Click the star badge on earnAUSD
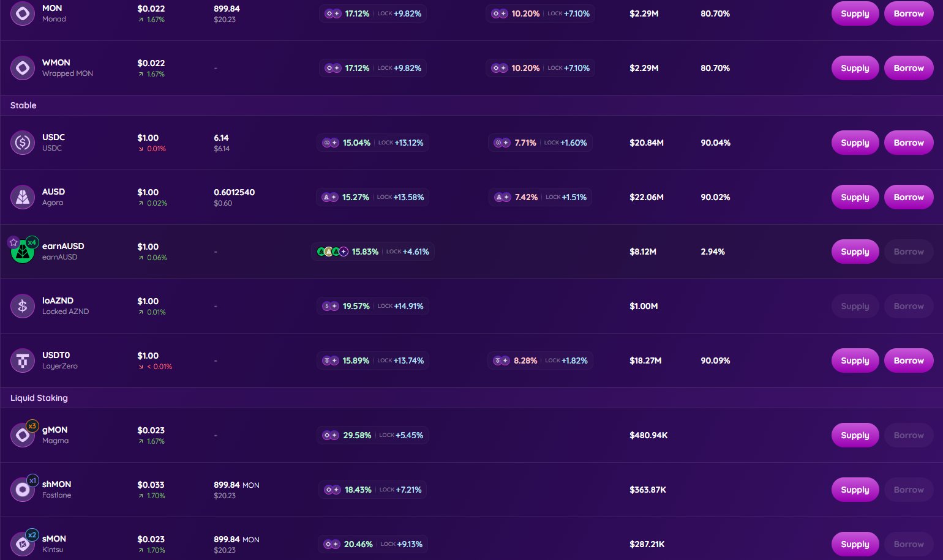 13,242
